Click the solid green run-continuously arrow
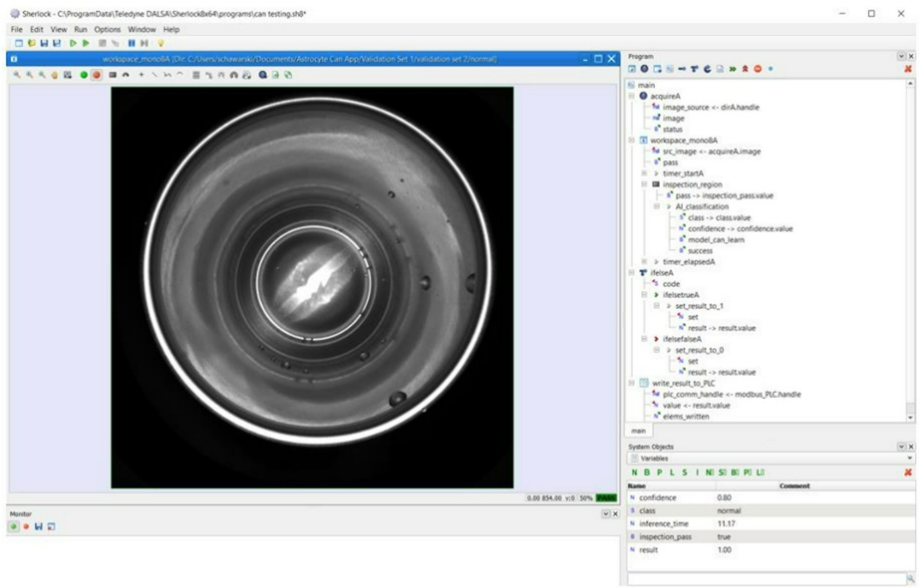This screenshot has width=919, height=588. tap(86, 43)
